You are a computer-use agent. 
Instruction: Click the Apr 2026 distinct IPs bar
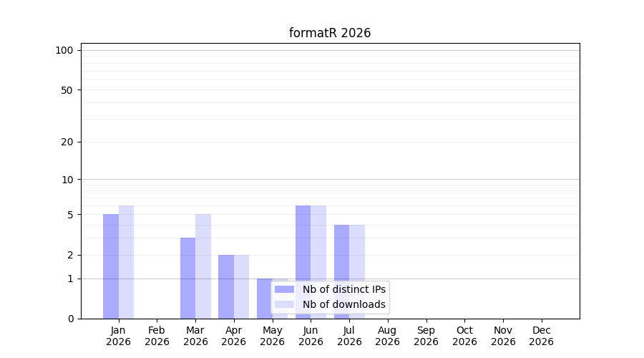coord(226,287)
